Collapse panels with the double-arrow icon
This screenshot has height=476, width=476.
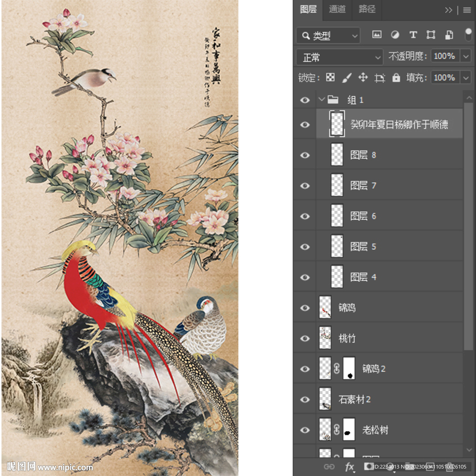(449, 10)
